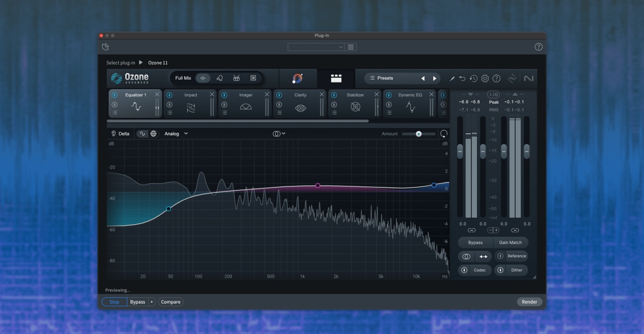The height and width of the screenshot is (334, 644).
Task: Click the plug-in window help icon
Action: 538,47
